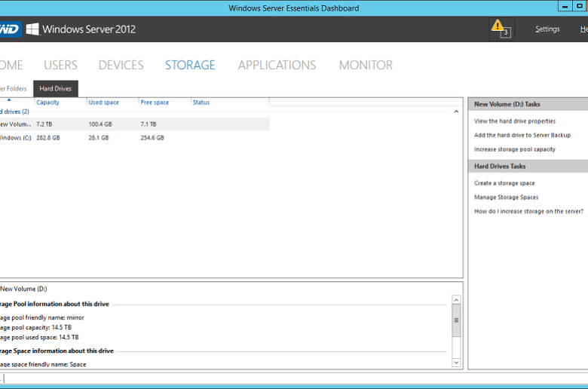
Task: Switch to the Server Folders tab
Action: tap(14, 88)
